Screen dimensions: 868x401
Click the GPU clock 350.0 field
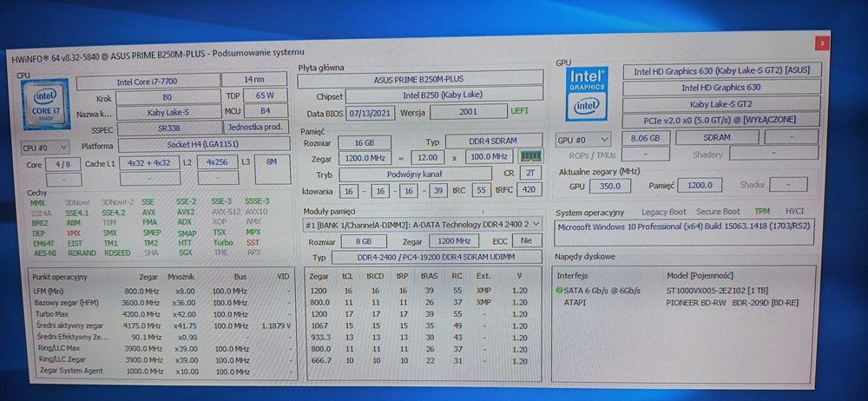point(610,186)
